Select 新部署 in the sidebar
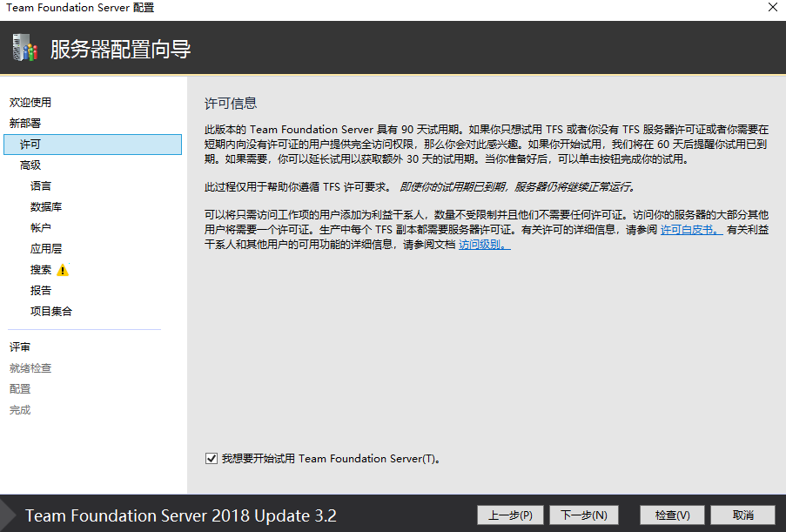This screenshot has width=786, height=532. [25, 124]
